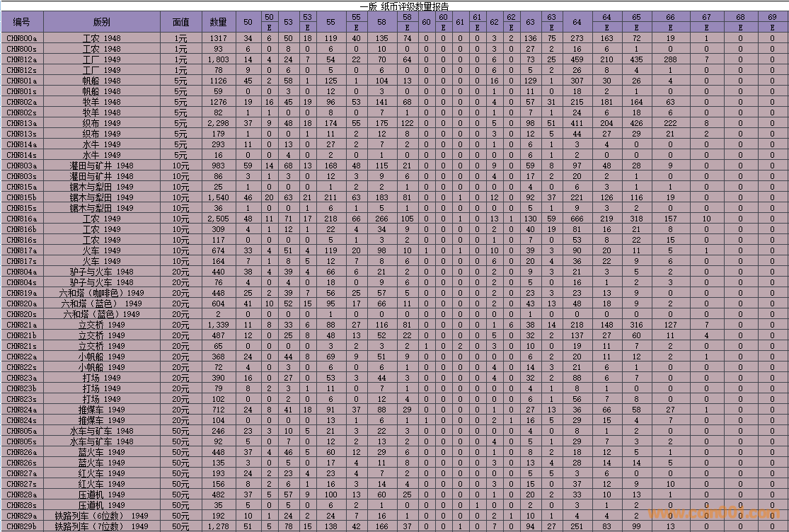Select the code cell CHN829b

[22, 526]
